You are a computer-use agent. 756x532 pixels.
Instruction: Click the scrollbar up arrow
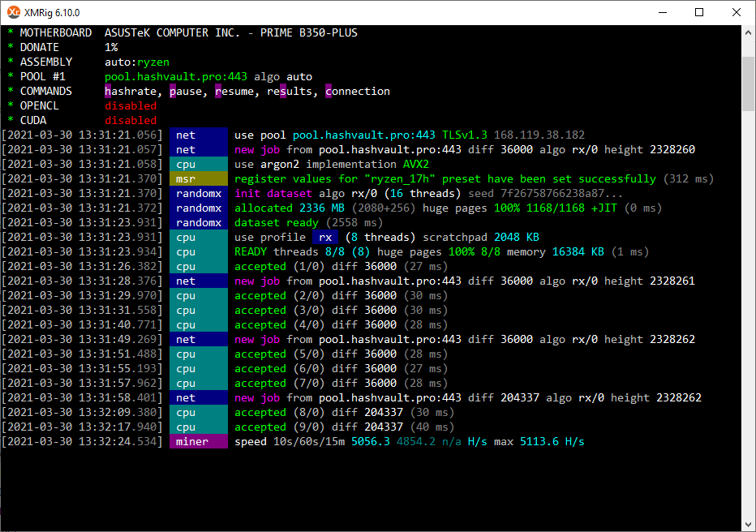[x=748, y=32]
